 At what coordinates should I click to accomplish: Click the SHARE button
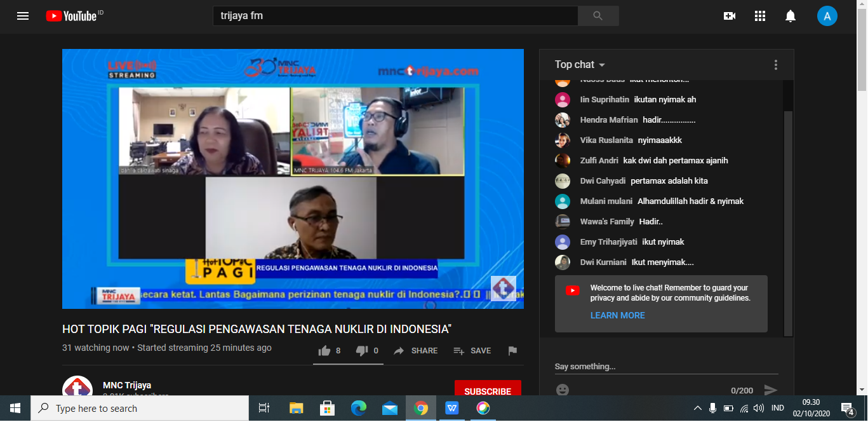pos(416,351)
